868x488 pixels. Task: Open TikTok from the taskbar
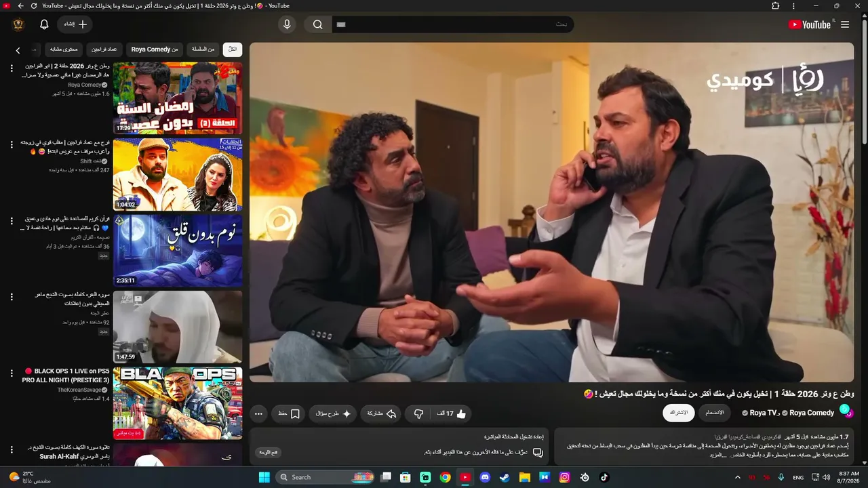pos(604,477)
